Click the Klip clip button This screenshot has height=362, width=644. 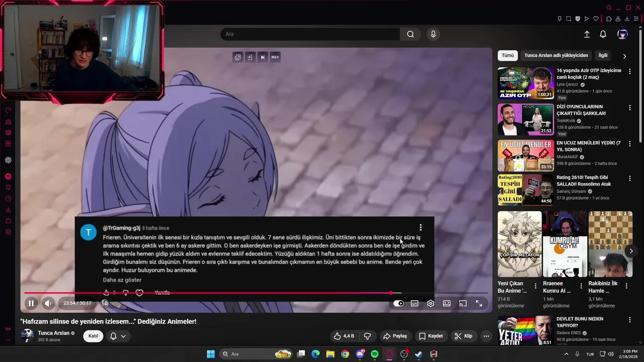pyautogui.click(x=463, y=336)
